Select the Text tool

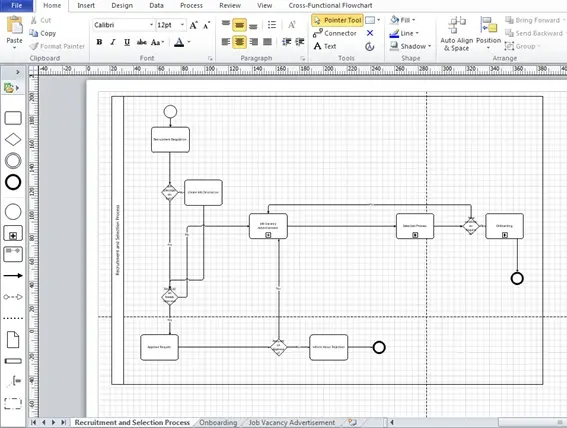(325, 46)
